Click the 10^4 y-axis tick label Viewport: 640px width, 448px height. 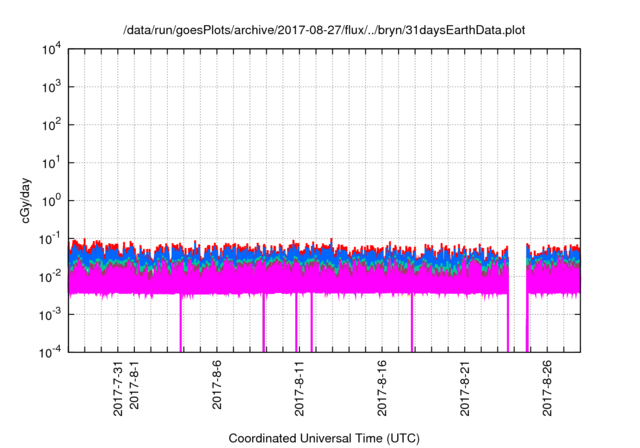pos(52,49)
